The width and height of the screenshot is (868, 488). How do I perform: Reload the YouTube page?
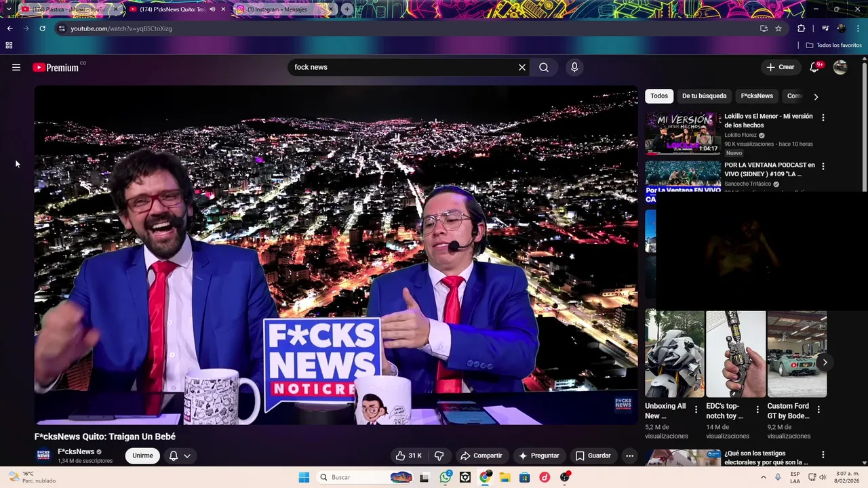(42, 28)
